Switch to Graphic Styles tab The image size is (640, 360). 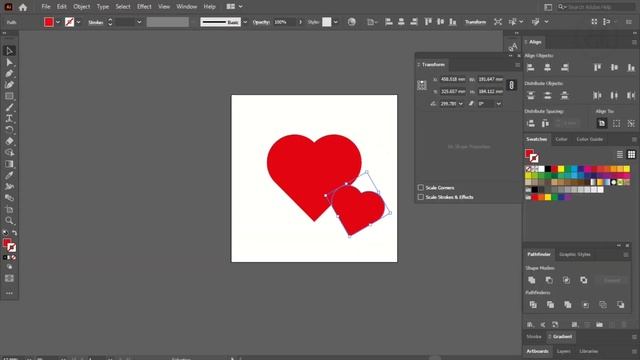575,254
